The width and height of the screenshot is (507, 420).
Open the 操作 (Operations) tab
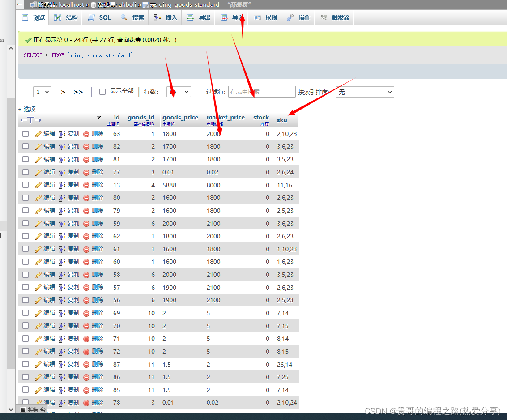[298, 17]
